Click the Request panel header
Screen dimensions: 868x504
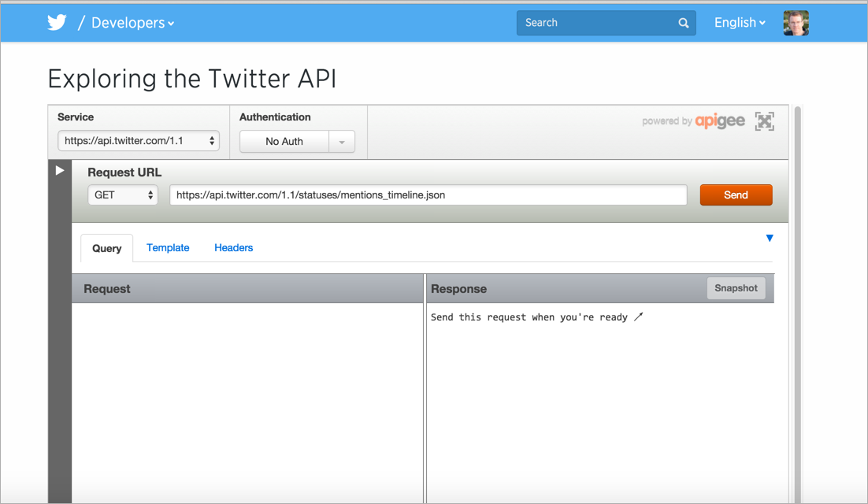pyautogui.click(x=247, y=289)
